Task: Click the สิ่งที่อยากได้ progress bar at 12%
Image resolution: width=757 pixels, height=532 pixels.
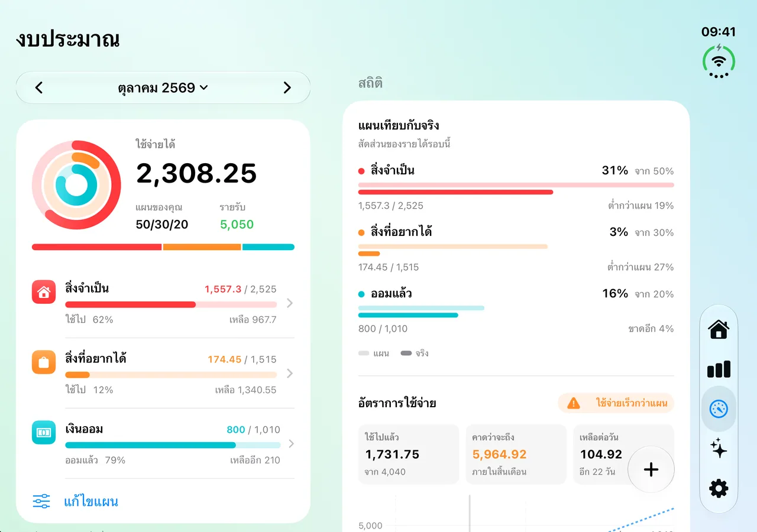Action: tap(171, 375)
